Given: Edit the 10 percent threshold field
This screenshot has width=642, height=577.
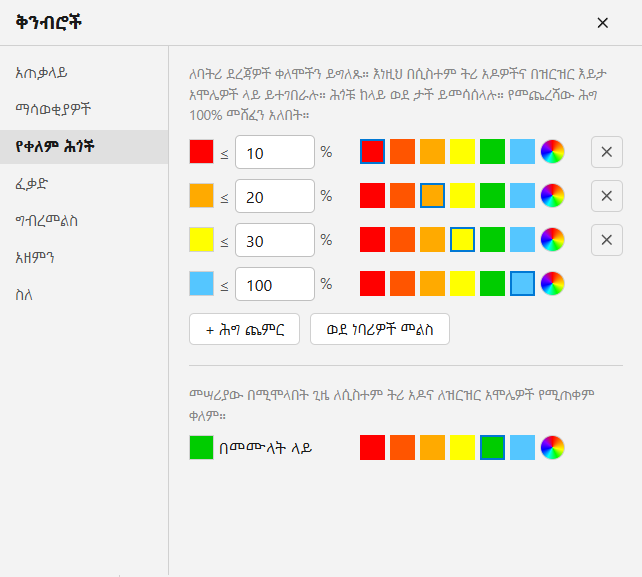Looking at the screenshot, I should point(275,152).
